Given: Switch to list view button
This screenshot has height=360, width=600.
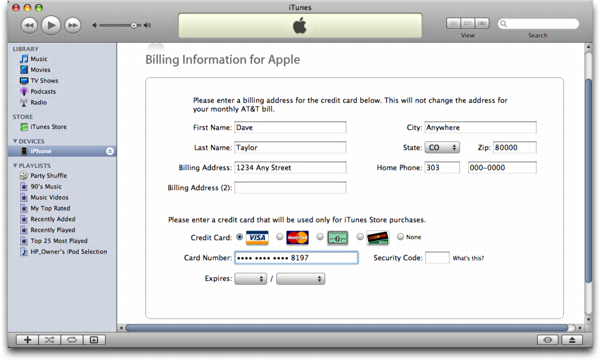Looking at the screenshot, I should pos(453,24).
